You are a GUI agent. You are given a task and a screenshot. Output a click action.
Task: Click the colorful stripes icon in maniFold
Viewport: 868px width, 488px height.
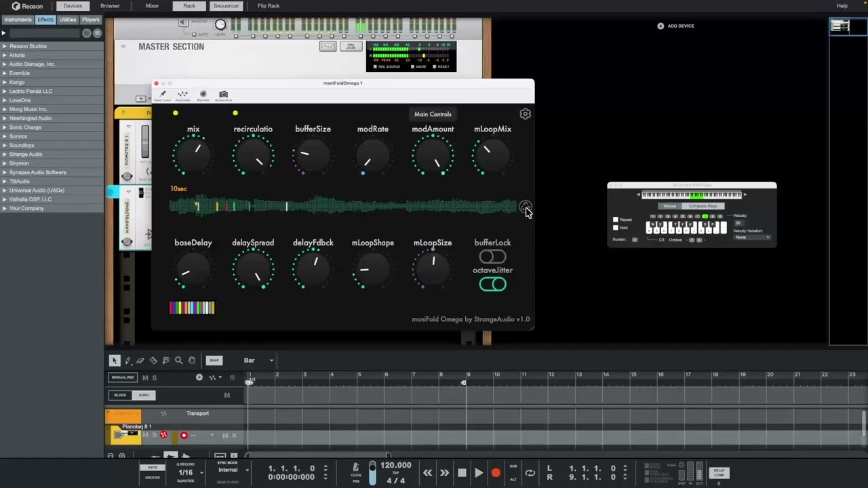(192, 308)
